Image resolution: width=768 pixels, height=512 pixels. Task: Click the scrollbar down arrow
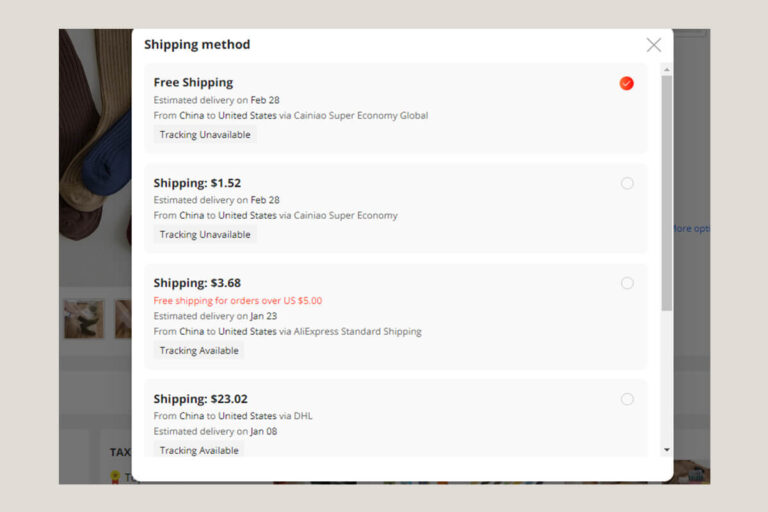(667, 450)
